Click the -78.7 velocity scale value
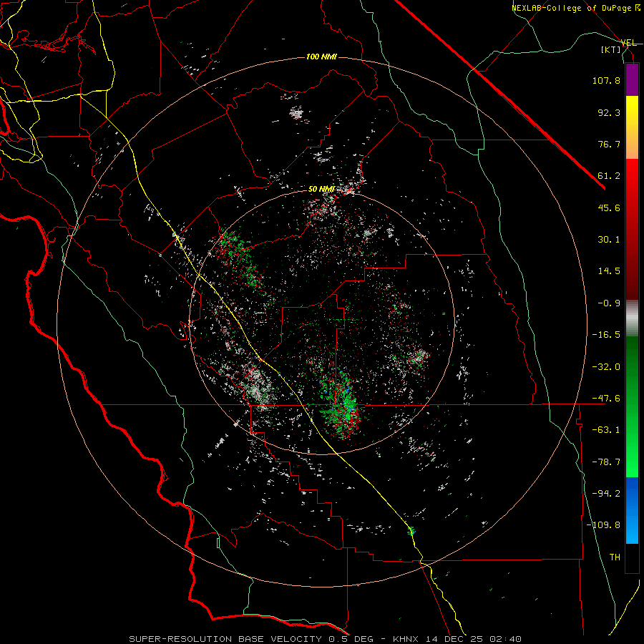Screen dimensions: 644x644 (606, 462)
